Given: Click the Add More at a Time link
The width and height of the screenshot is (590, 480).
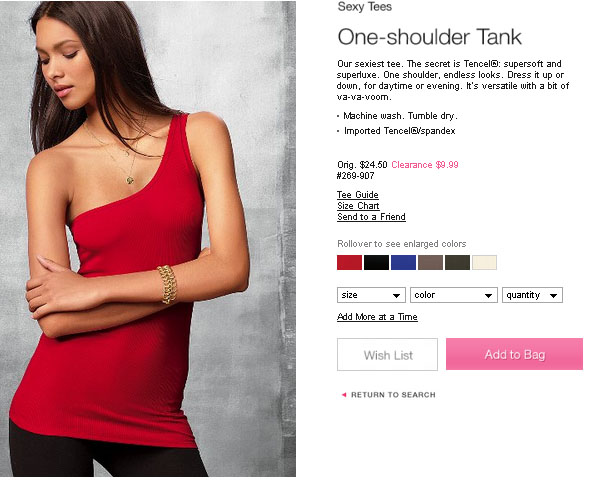Looking at the screenshot, I should 377,317.
